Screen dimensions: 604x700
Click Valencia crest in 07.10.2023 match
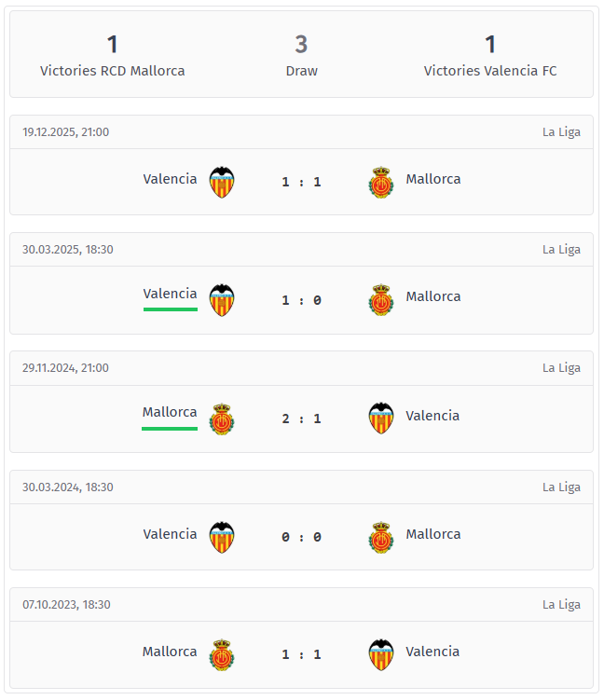coord(380,654)
